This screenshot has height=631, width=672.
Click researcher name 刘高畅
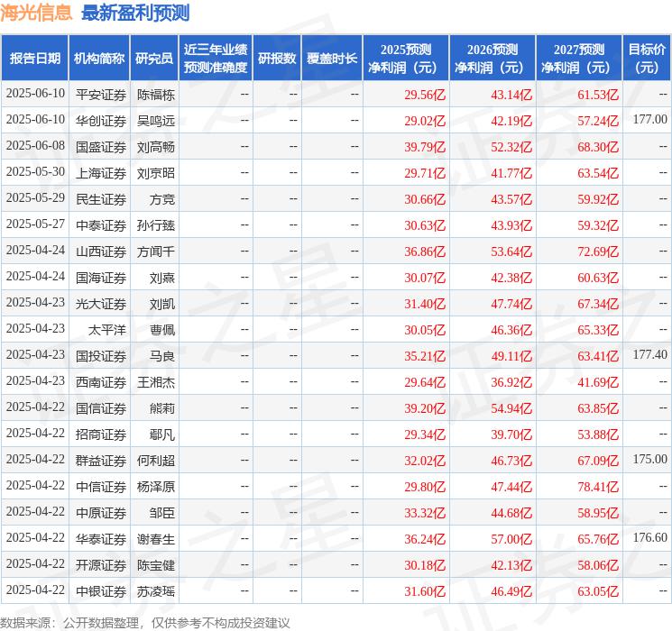(x=156, y=147)
